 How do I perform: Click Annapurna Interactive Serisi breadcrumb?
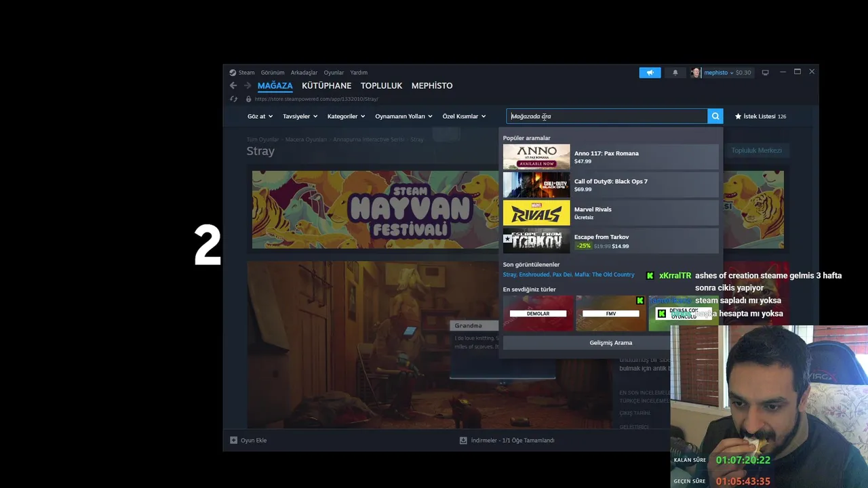point(368,140)
